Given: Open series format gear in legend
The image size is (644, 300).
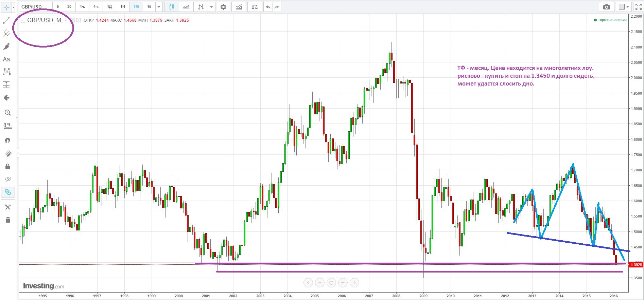Looking at the screenshot, I should [x=79, y=20].
